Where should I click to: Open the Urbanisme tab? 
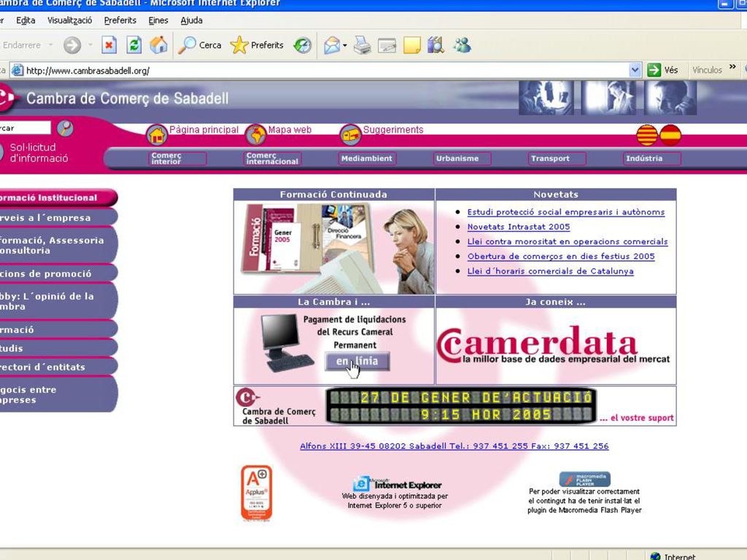(x=462, y=158)
